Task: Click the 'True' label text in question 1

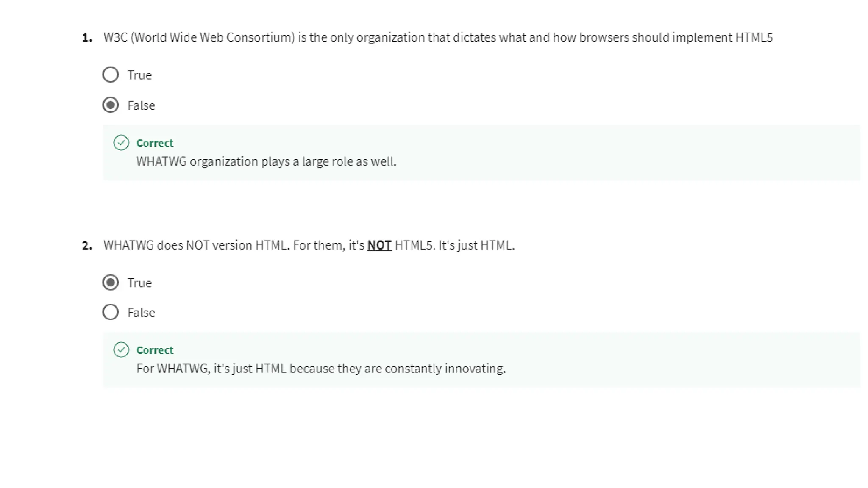Action: [x=139, y=75]
